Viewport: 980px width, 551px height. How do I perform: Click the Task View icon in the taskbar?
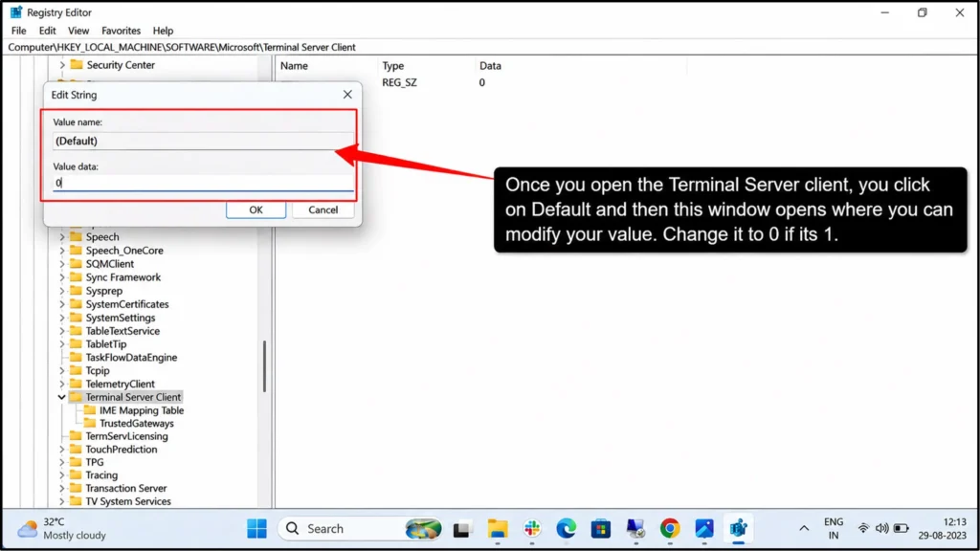[462, 528]
